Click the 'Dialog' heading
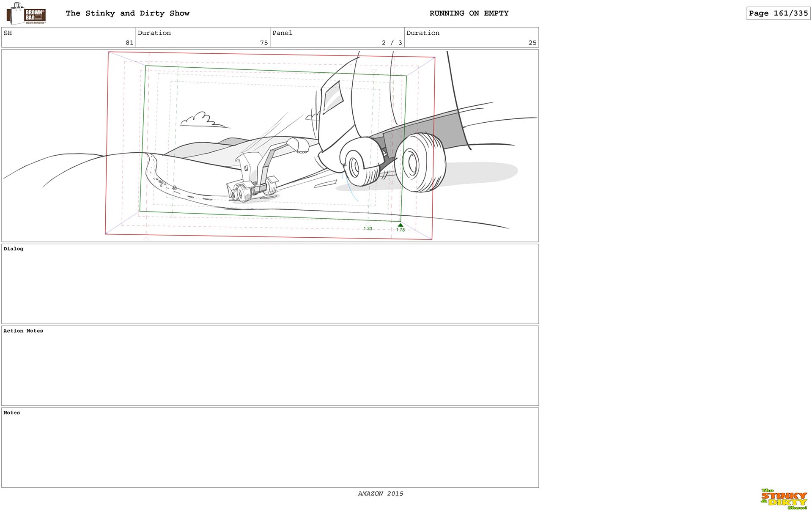This screenshot has width=812, height=511. point(14,249)
